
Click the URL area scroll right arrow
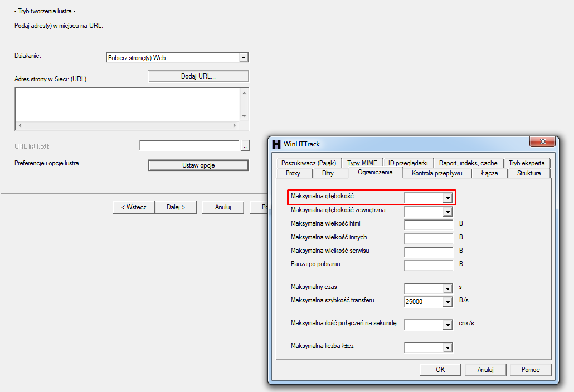click(x=235, y=125)
